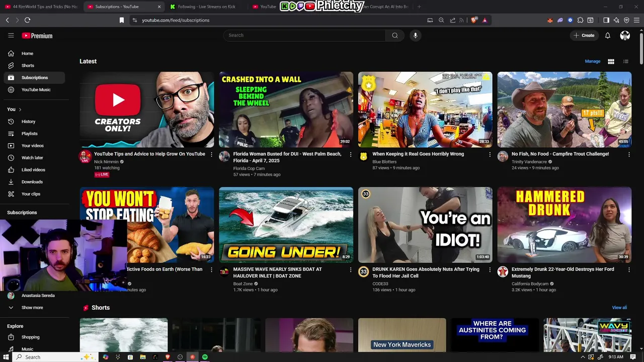Switch to grid view layout
Screen dimensions: 644x362
tap(611, 61)
